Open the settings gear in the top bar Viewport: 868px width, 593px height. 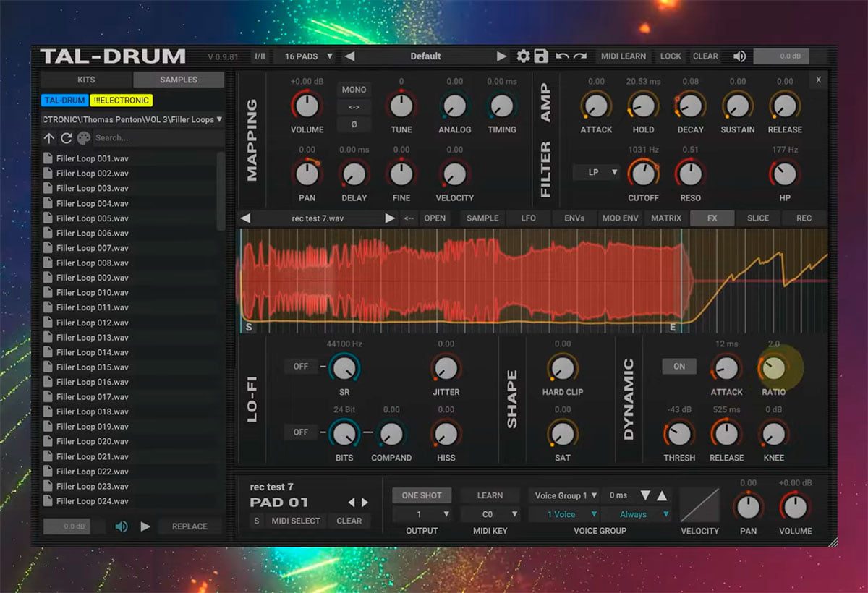523,56
